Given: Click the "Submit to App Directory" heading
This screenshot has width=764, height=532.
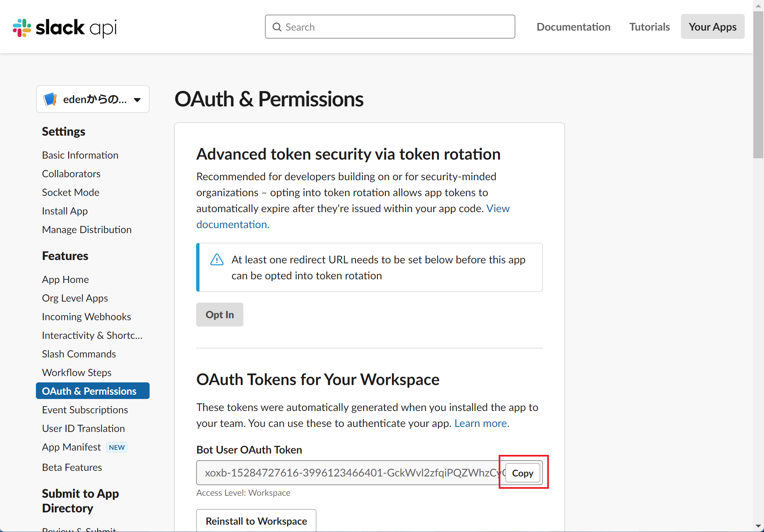Looking at the screenshot, I should (80, 501).
